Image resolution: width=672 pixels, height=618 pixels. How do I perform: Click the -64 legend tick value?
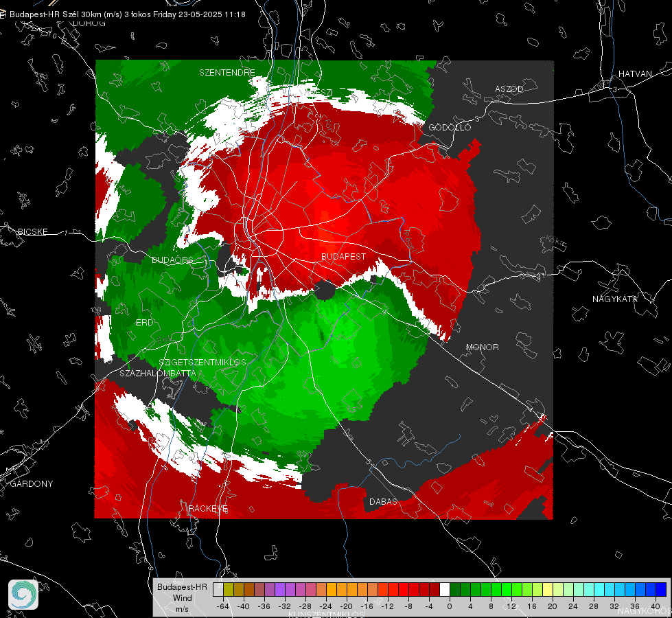[x=223, y=606]
